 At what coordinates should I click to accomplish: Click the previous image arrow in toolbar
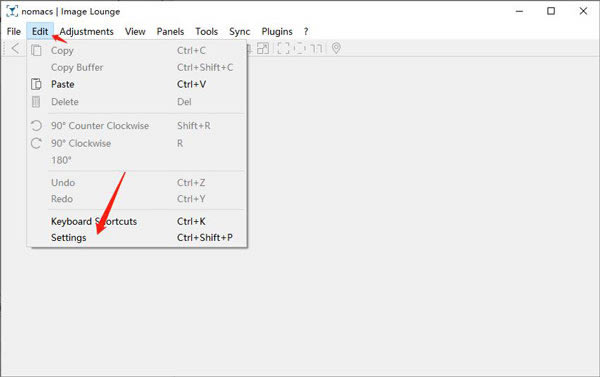pos(15,49)
